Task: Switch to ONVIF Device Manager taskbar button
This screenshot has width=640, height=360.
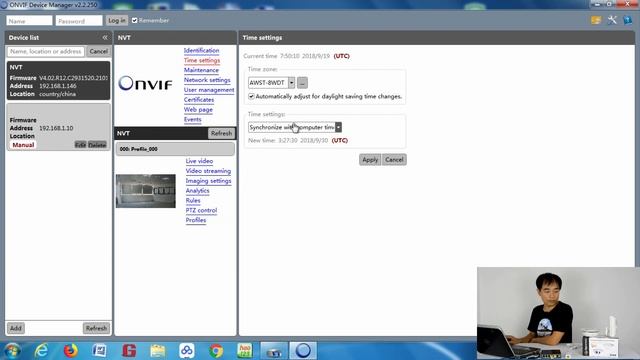Action: pyautogui.click(x=303, y=351)
